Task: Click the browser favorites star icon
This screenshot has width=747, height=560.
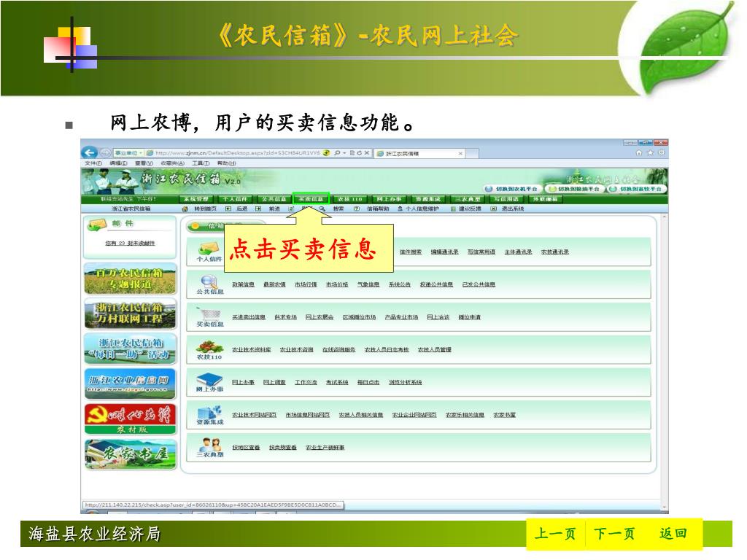Action: point(650,153)
